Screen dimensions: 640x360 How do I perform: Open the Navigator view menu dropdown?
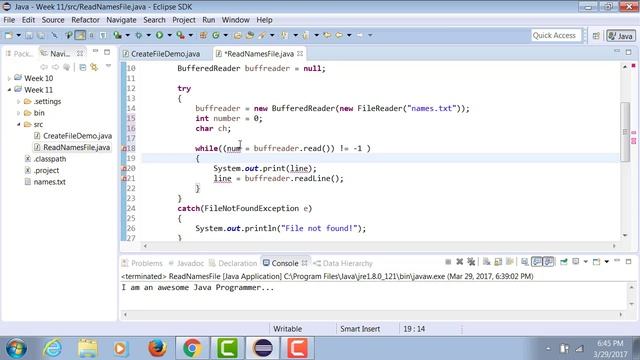[109, 66]
